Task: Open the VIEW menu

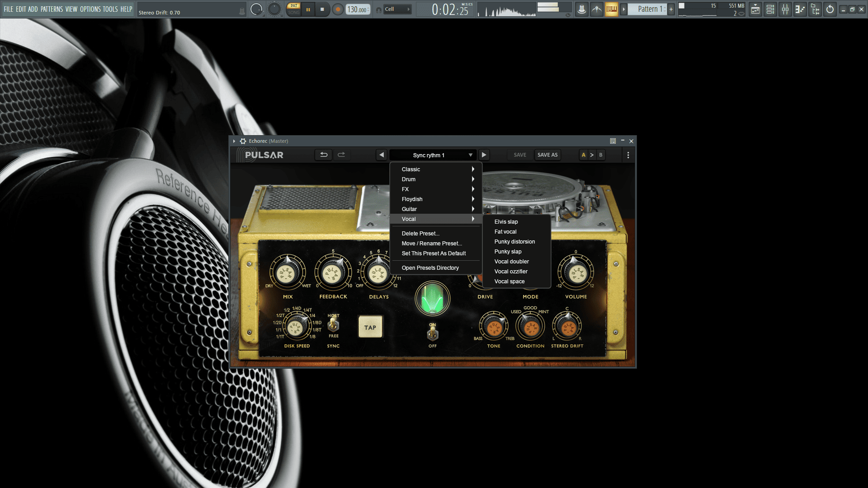Action: [x=71, y=9]
